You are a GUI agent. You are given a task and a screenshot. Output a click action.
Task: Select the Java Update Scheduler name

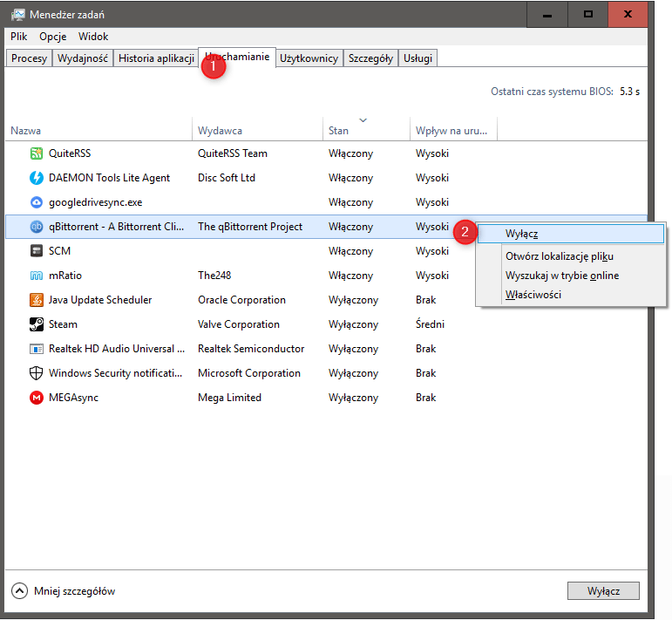[100, 300]
